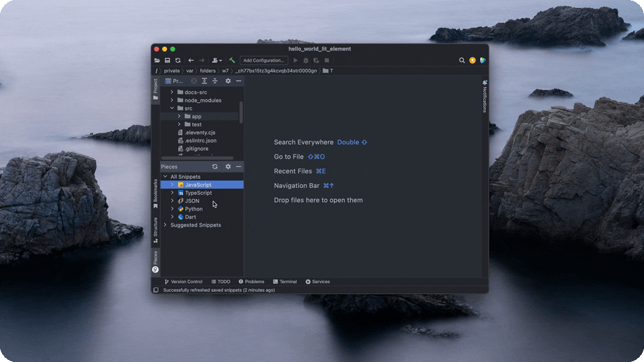
Task: Open the Services tool window
Action: coord(318,282)
